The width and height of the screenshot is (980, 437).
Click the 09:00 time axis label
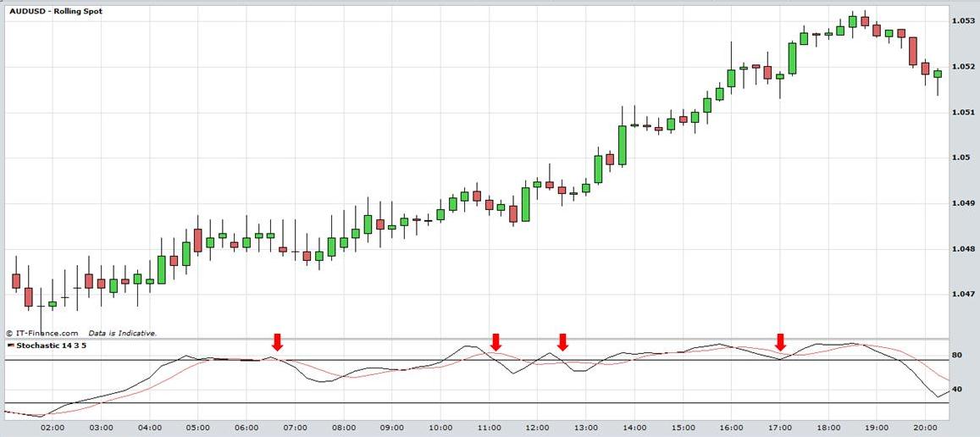[391, 429]
